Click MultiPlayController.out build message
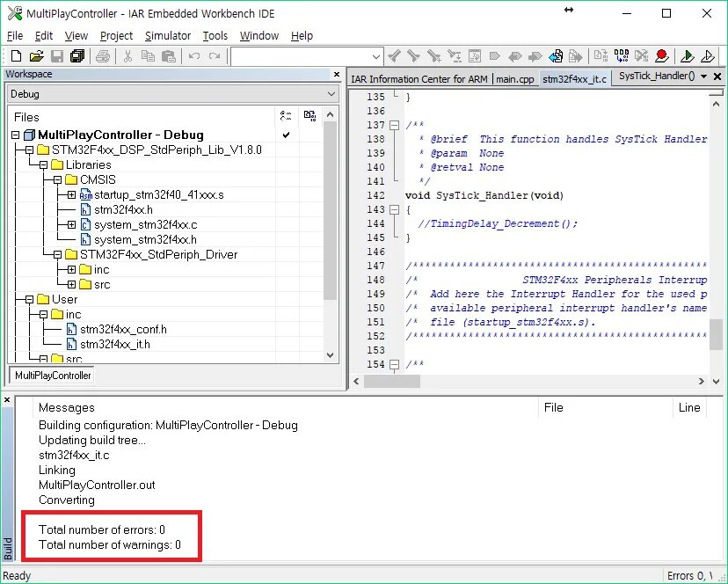This screenshot has width=728, height=584. (x=97, y=485)
